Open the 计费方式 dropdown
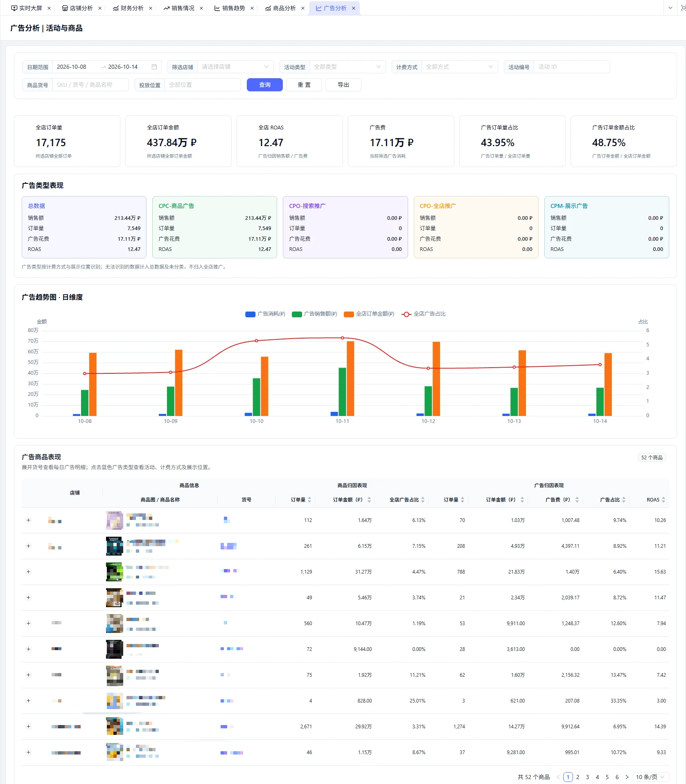The image size is (686, 784). [x=460, y=67]
